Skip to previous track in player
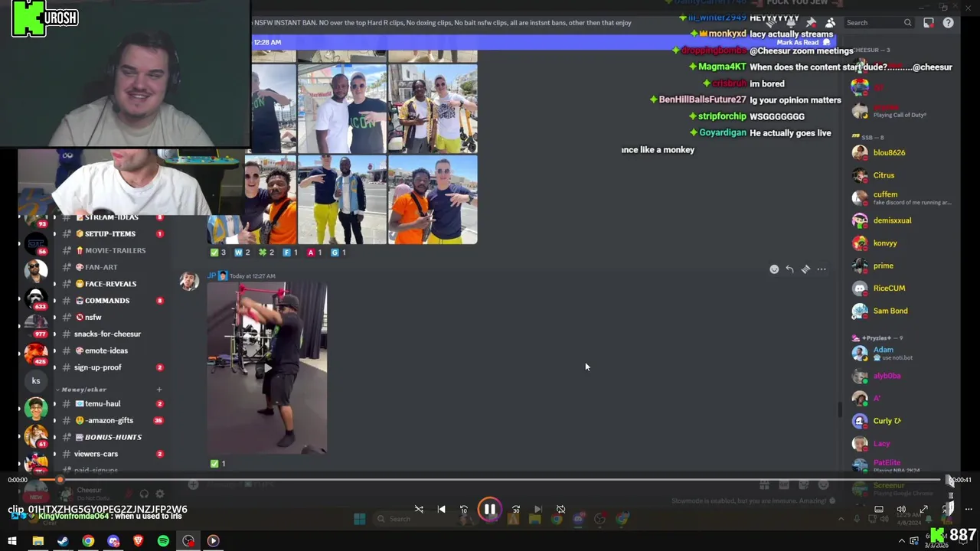This screenshot has width=980, height=551. coord(441,509)
